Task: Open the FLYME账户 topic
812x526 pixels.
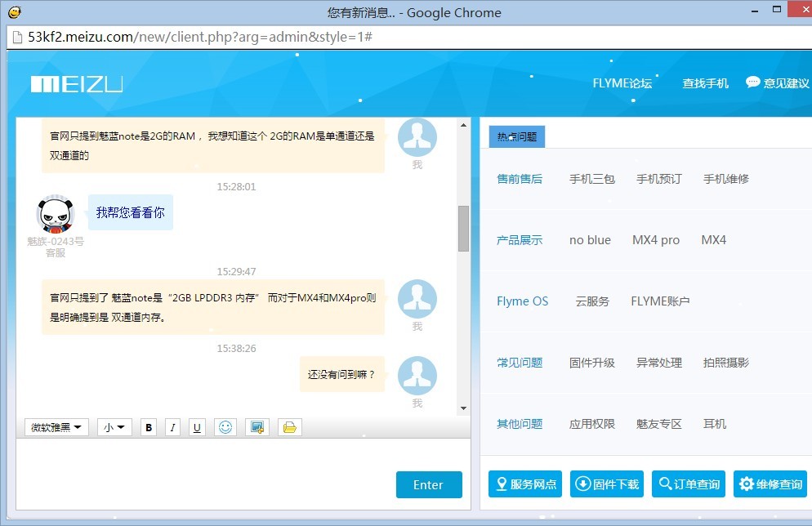Action: [660, 301]
